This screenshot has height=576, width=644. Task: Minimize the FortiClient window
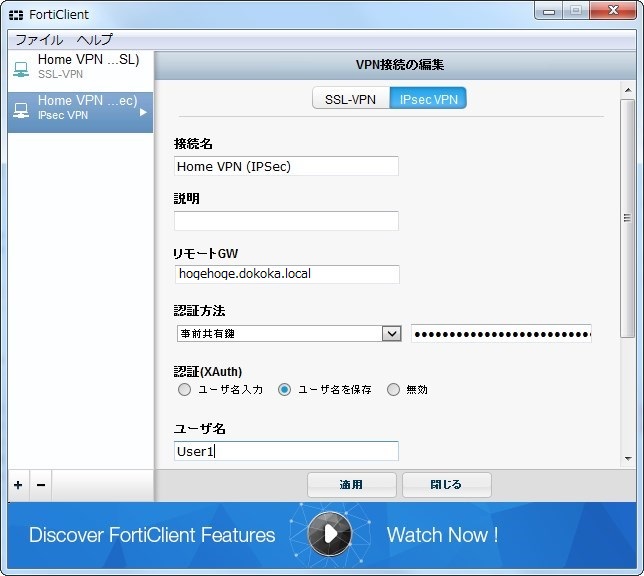pyautogui.click(x=549, y=11)
